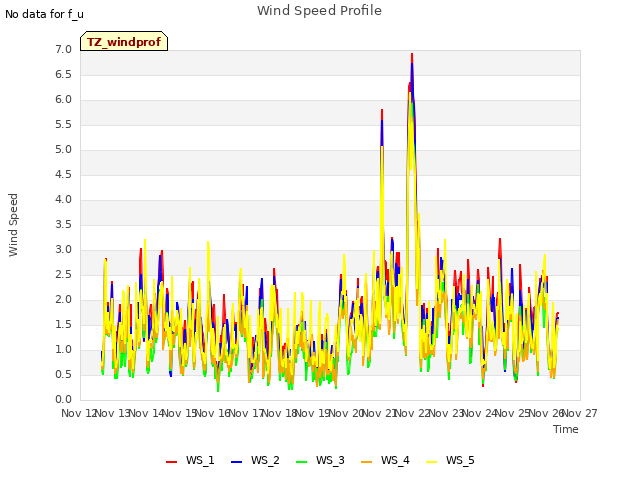
Task: Click the 3.5 y-axis tick label
Action: tap(63, 224)
